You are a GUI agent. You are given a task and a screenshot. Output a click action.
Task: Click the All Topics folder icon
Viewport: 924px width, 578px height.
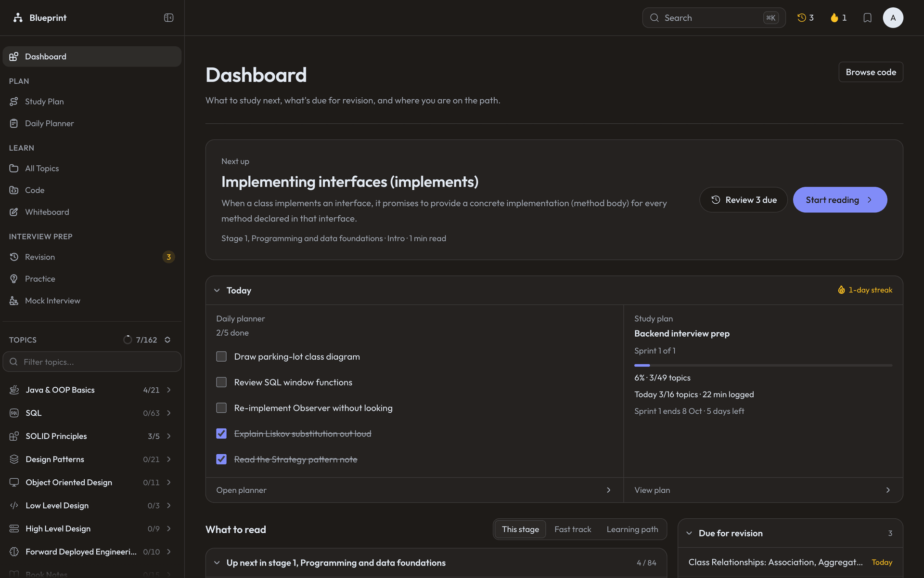pos(14,169)
